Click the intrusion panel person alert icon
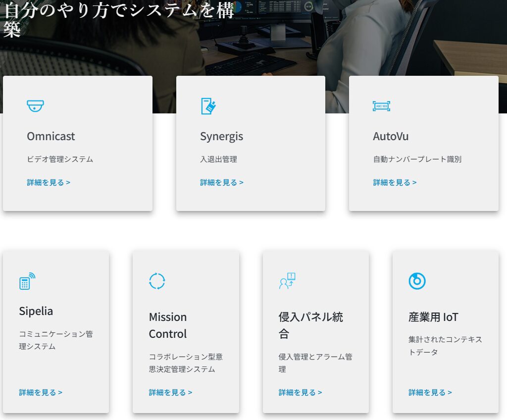The height and width of the screenshot is (420, 507). [x=287, y=281]
